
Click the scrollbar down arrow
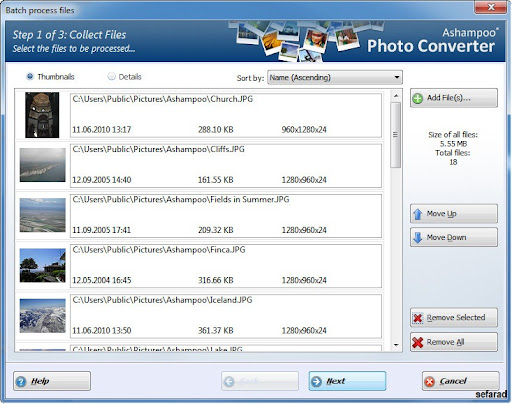coord(396,345)
